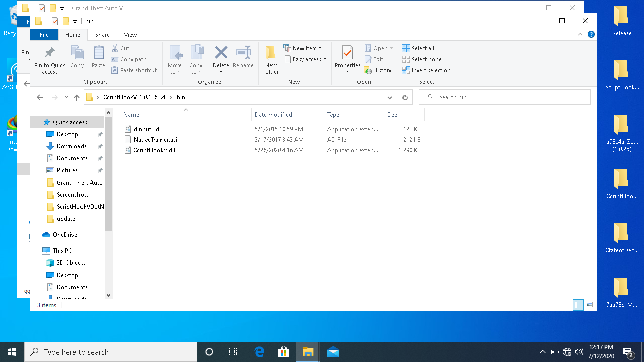Refresh the current folder view

(404, 97)
